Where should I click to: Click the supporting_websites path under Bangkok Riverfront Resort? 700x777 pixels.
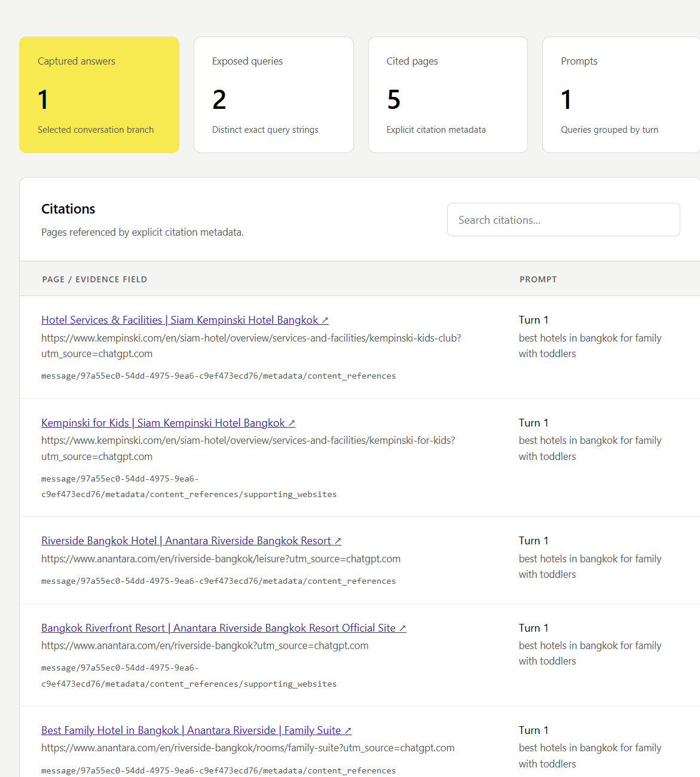point(189,676)
